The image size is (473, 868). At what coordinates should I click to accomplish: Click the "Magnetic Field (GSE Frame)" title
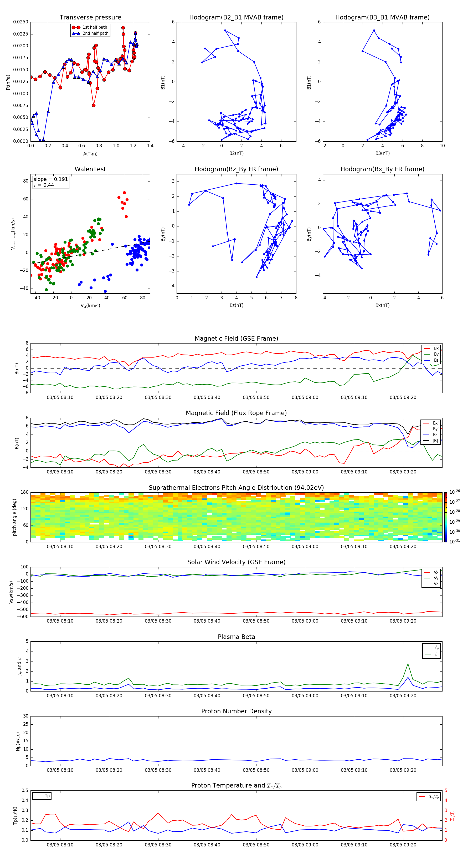point(236,339)
